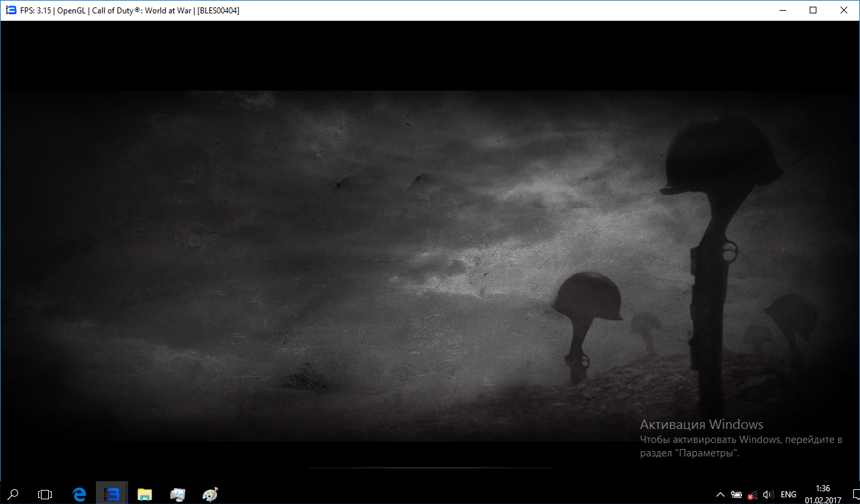This screenshot has height=504, width=860.
Task: Close the World at War game window
Action: pos(844,10)
